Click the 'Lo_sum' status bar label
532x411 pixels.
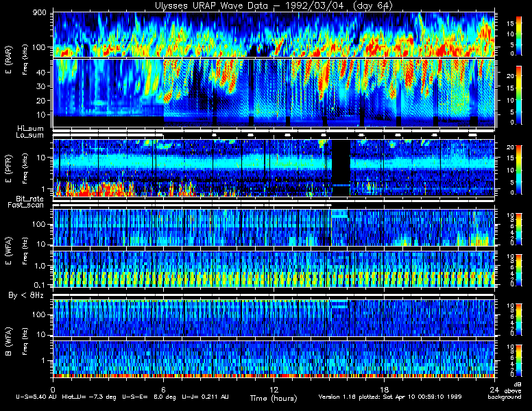(29, 135)
